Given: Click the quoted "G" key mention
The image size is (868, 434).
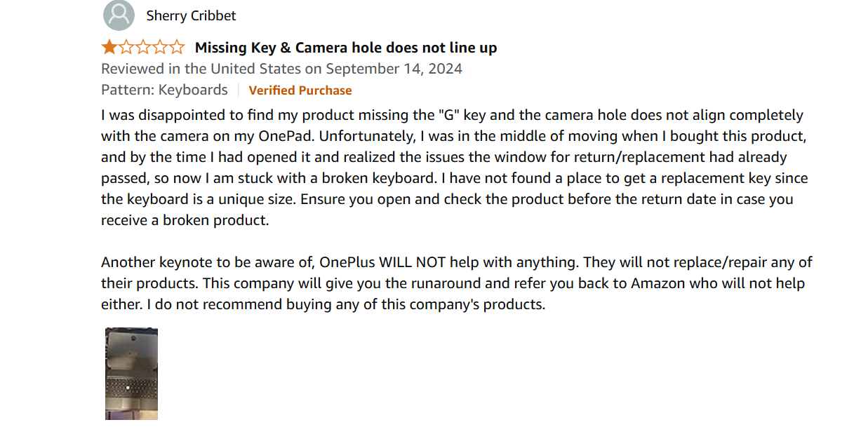Looking at the screenshot, I should [448, 115].
